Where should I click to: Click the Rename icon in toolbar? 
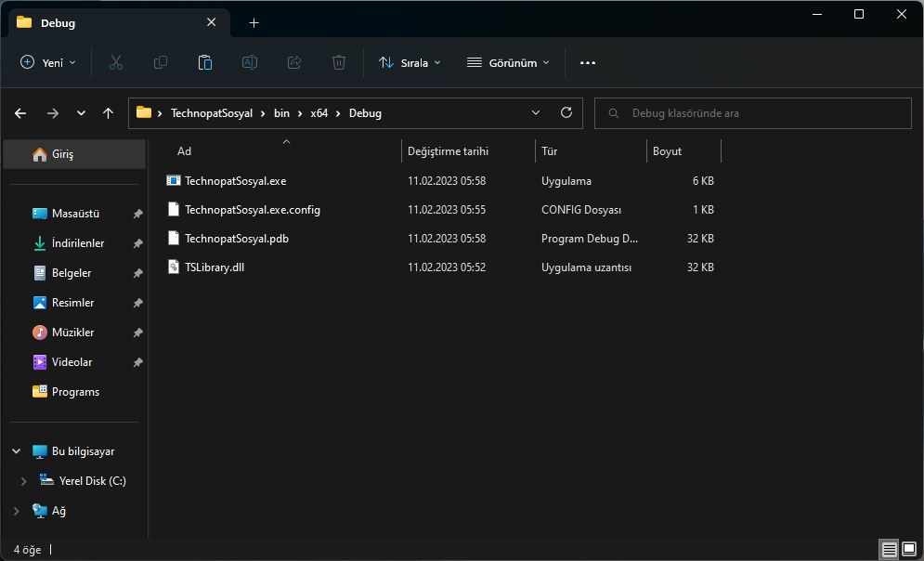(250, 62)
